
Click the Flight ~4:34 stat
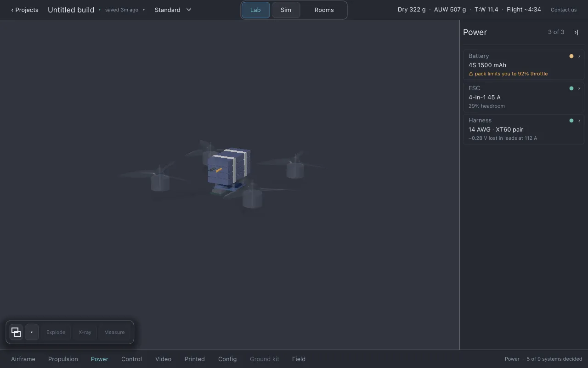click(x=524, y=10)
